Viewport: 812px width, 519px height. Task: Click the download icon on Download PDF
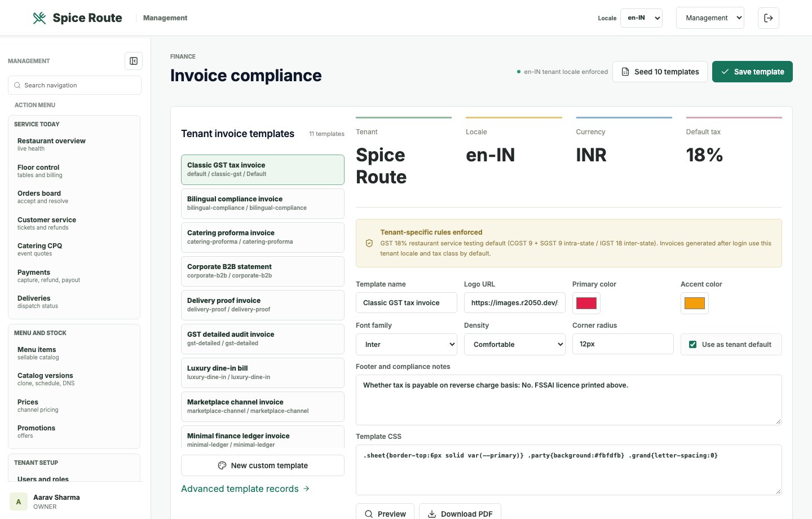click(x=432, y=514)
